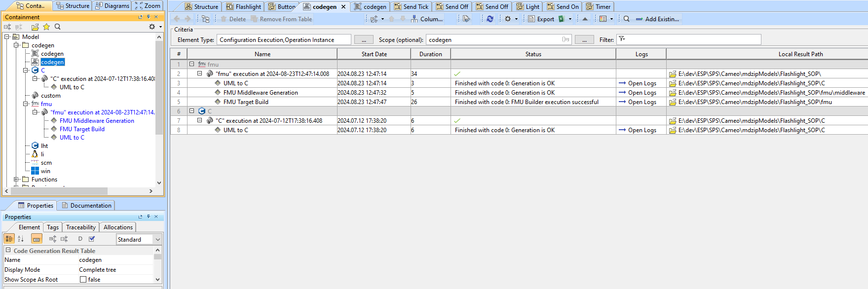868x289 pixels.
Task: Open the Send Tick tab
Action: point(411,6)
